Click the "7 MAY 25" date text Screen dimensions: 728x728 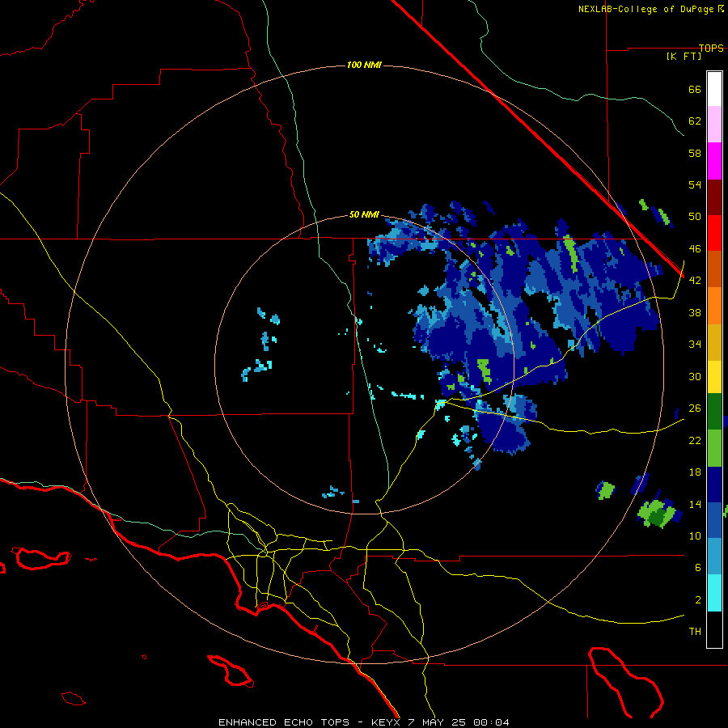point(438,722)
